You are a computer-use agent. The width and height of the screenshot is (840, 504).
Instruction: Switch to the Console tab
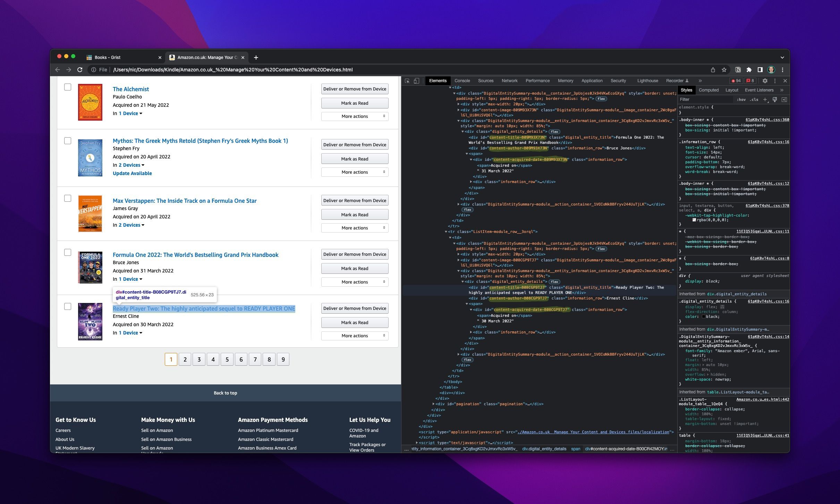462,81
